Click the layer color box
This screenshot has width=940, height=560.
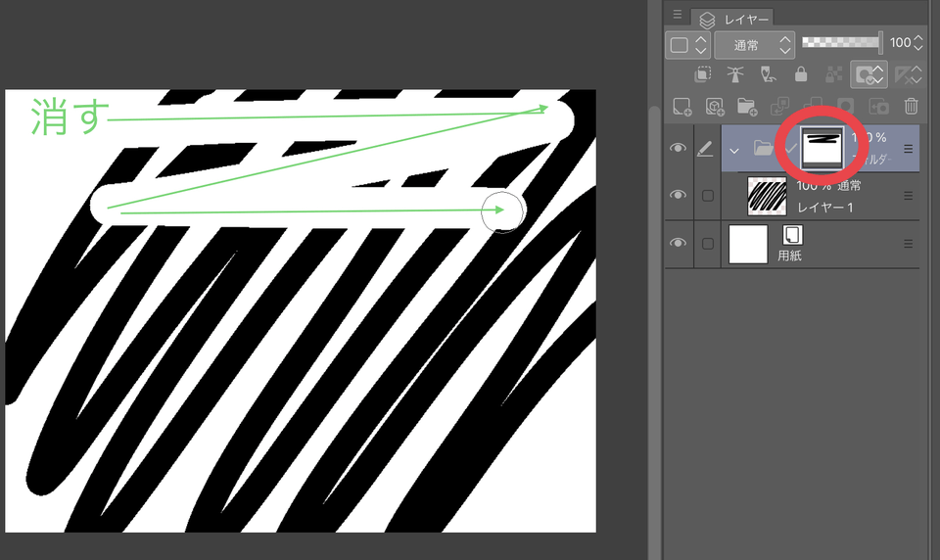[680, 45]
